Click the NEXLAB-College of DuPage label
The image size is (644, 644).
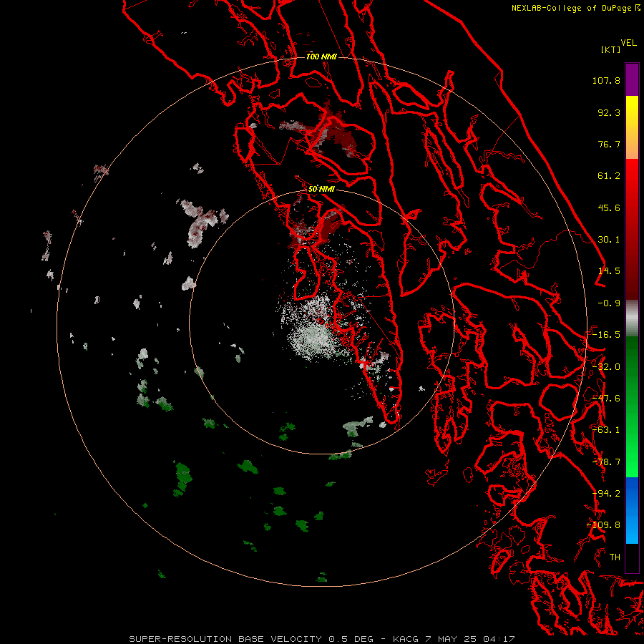tap(571, 8)
